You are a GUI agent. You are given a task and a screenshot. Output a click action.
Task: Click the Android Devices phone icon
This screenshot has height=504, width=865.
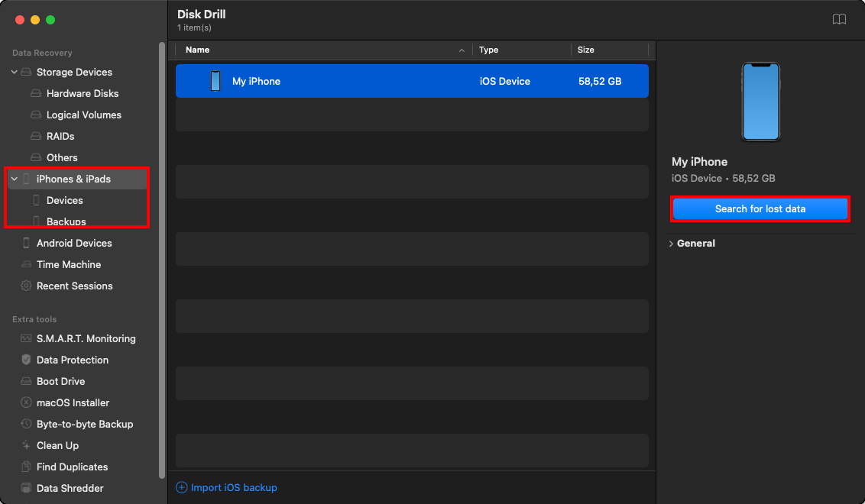26,243
